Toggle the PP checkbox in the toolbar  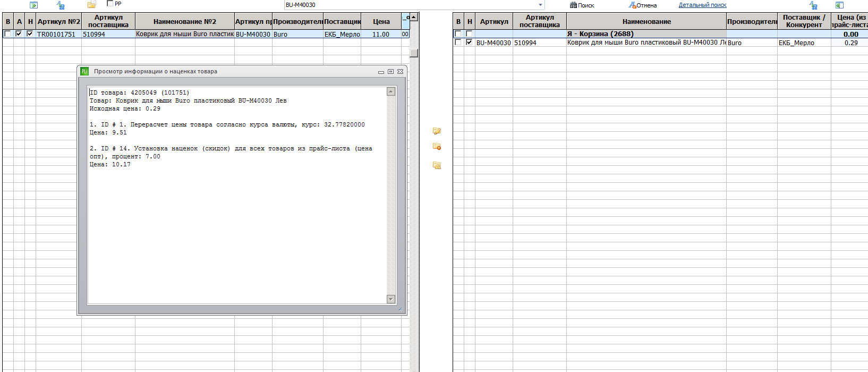pyautogui.click(x=110, y=3)
